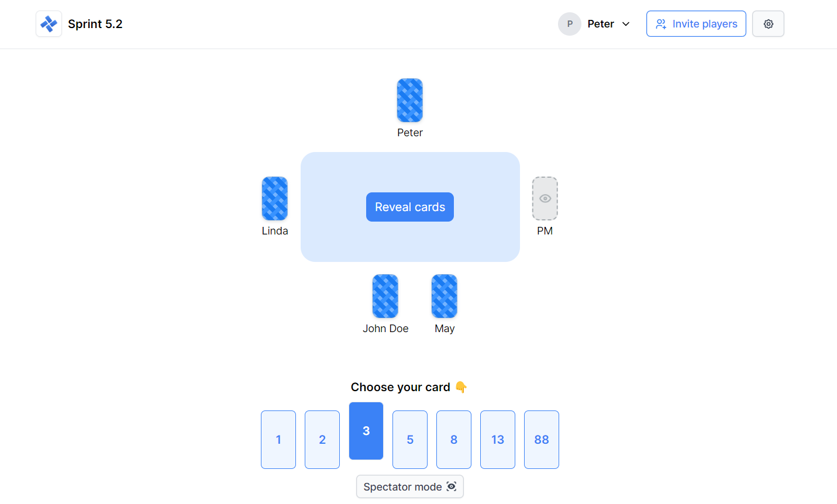Click the Sprint 5.2 title
This screenshot has height=504, width=837.
coord(94,23)
